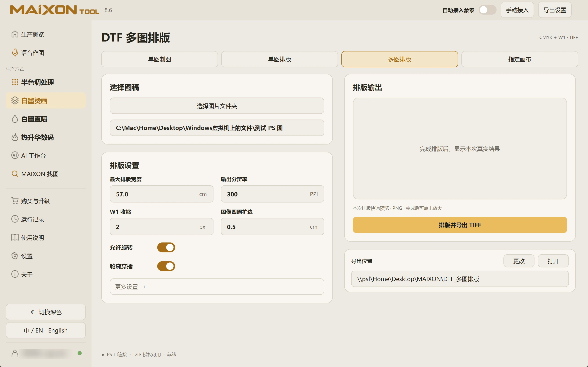Open MAIXON 找图 search icon
The width and height of the screenshot is (588, 367).
coord(15,174)
